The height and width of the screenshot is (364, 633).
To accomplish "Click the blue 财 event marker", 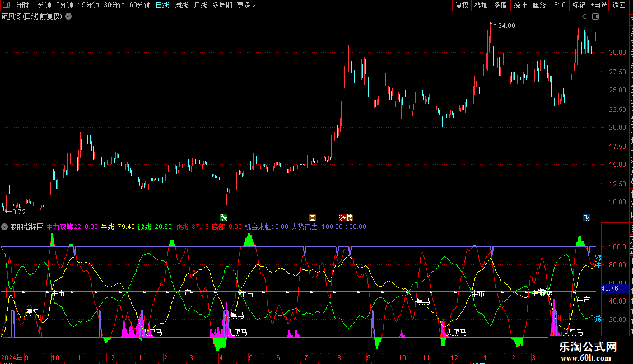I will pos(587,217).
